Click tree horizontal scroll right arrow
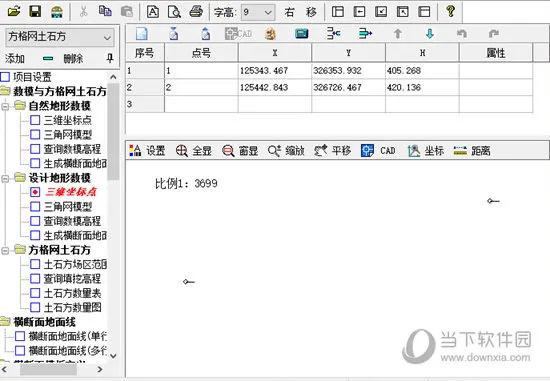The image size is (550, 381). (100, 369)
